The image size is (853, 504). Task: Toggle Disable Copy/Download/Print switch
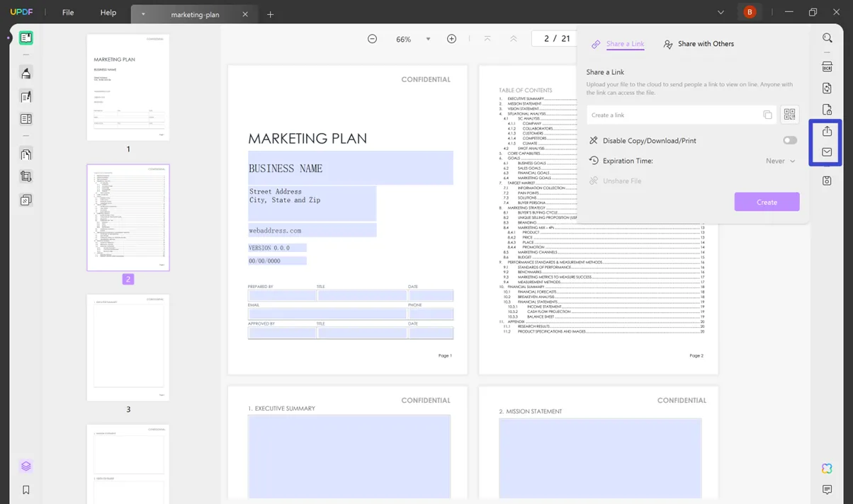pos(789,140)
